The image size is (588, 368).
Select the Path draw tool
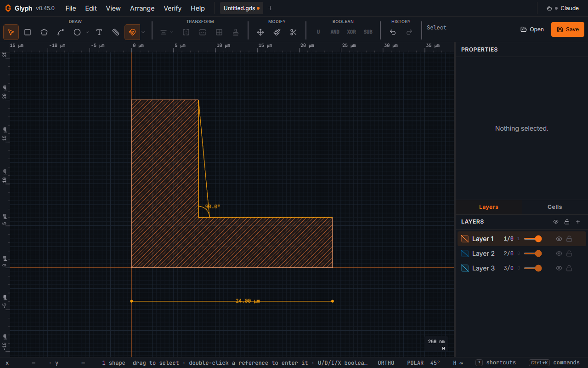pyautogui.click(x=61, y=32)
